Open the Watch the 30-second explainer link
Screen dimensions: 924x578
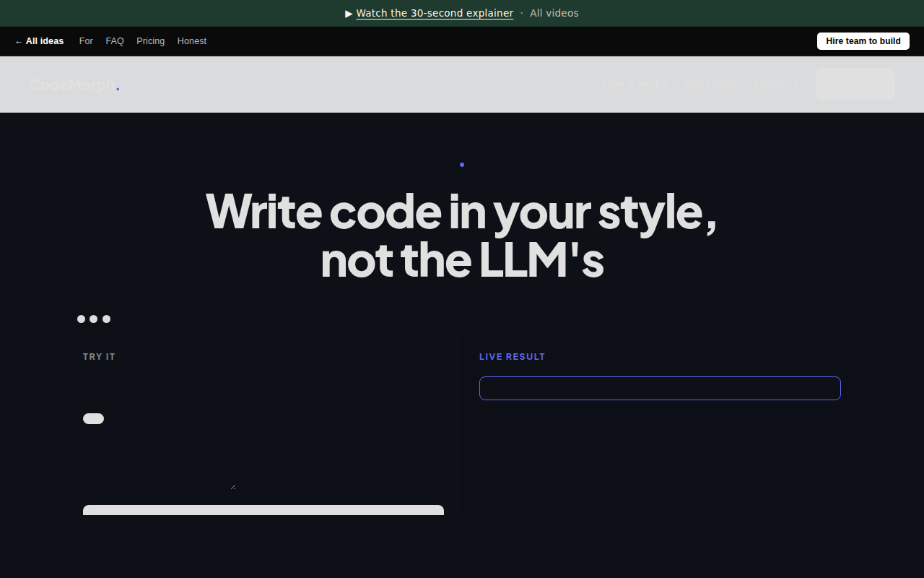pos(435,13)
